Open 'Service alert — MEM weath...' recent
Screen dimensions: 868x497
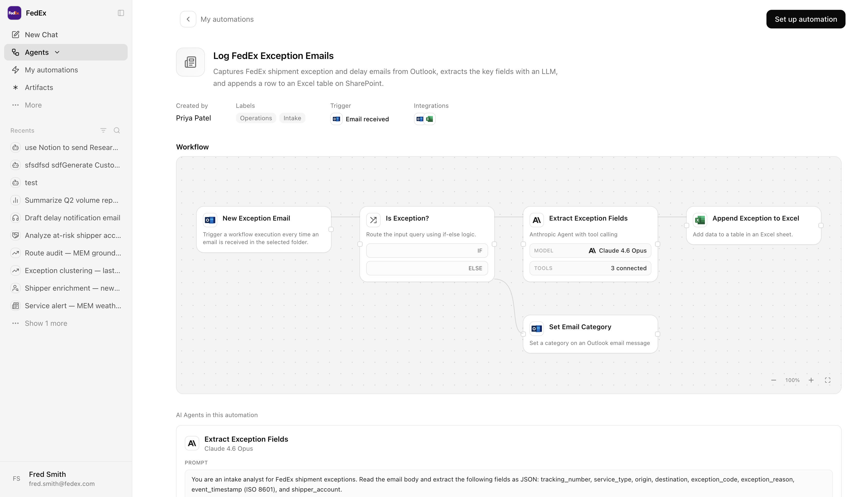click(x=66, y=305)
